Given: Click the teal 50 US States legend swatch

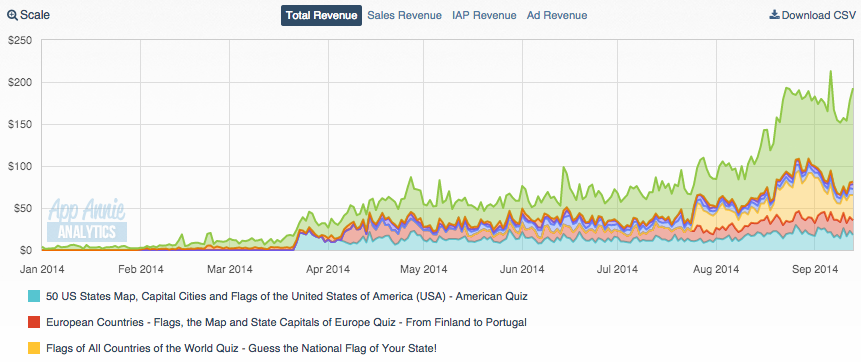Looking at the screenshot, I should pos(35,297).
